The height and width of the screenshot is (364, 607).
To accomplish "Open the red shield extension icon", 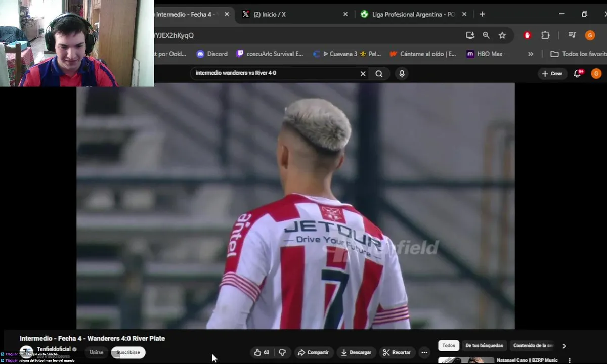I will tap(527, 35).
